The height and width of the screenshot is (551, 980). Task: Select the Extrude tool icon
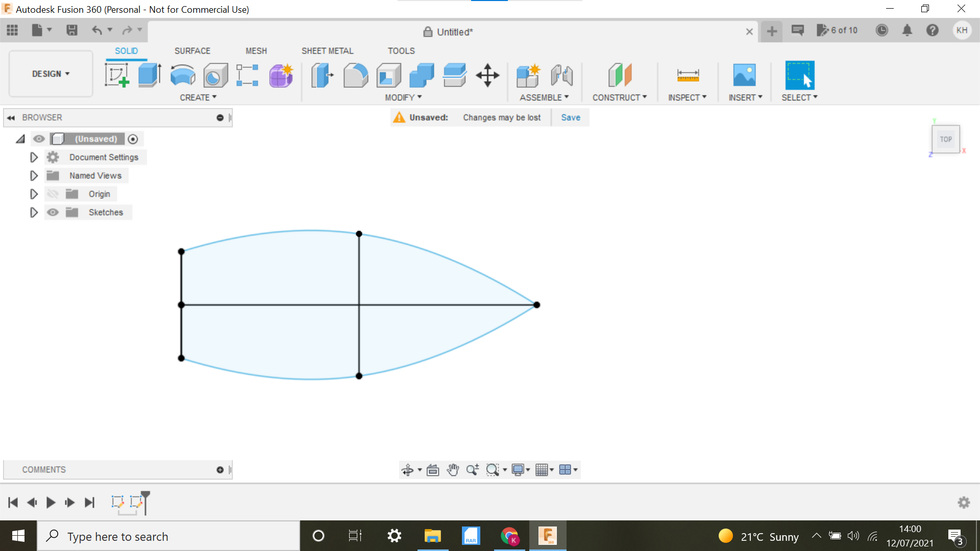149,76
